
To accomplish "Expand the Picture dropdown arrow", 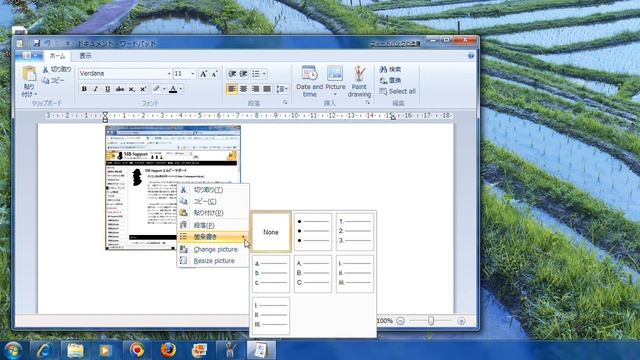I will pos(335,94).
